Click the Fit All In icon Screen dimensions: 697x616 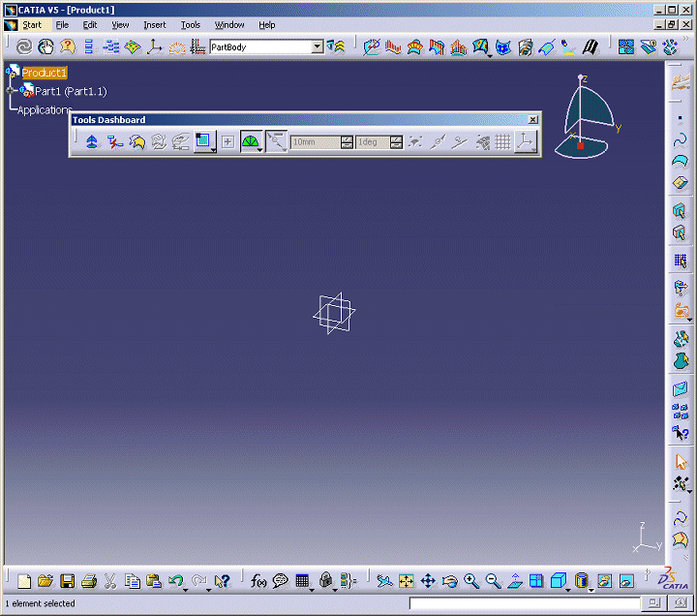coord(407,581)
